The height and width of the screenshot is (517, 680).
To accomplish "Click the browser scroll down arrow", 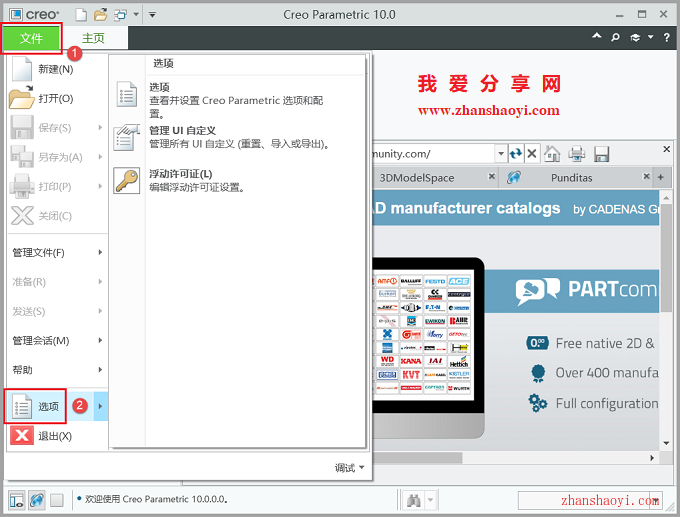I will [666, 443].
